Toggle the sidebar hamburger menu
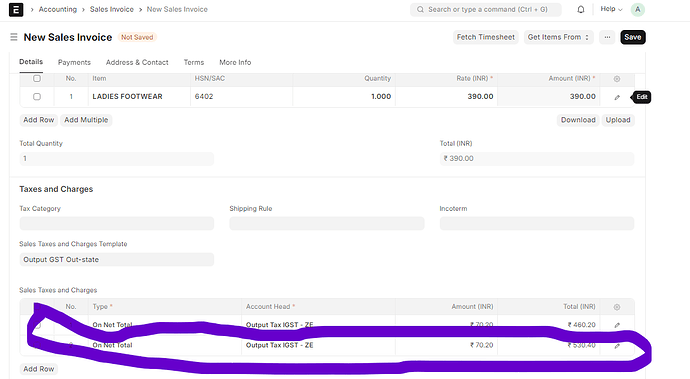 (x=14, y=37)
